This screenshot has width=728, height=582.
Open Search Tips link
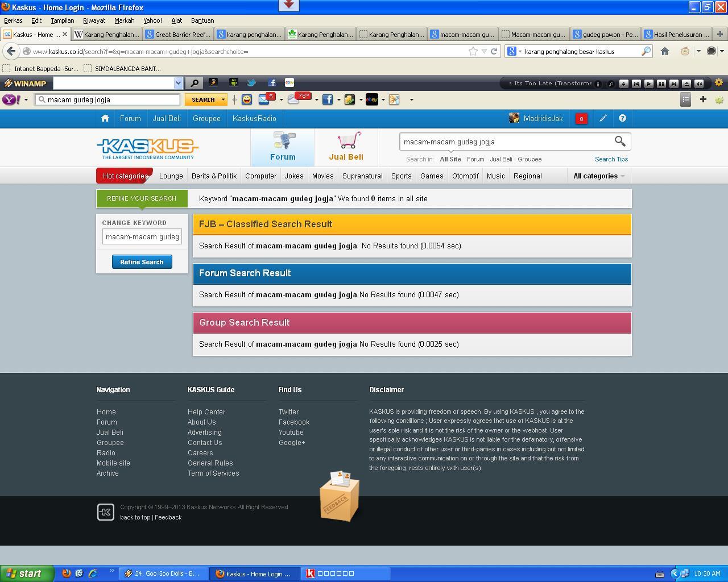click(x=611, y=159)
